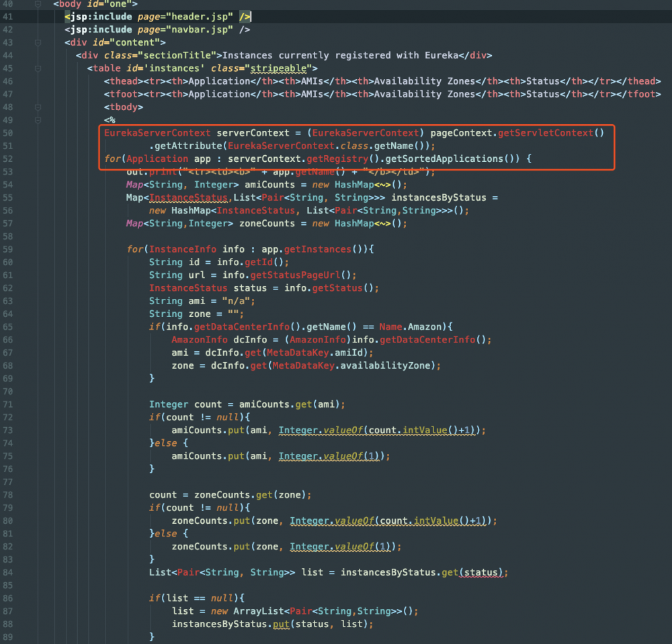This screenshot has width=672, height=644.
Task: Click Name.Amazon in the if condition
Action: [410, 327]
